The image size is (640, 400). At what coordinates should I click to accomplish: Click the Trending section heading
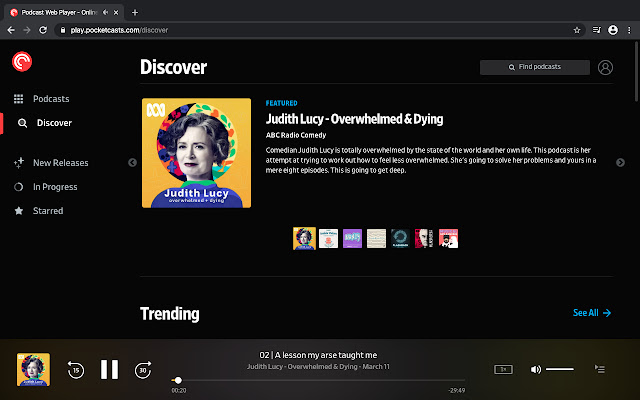tap(170, 314)
